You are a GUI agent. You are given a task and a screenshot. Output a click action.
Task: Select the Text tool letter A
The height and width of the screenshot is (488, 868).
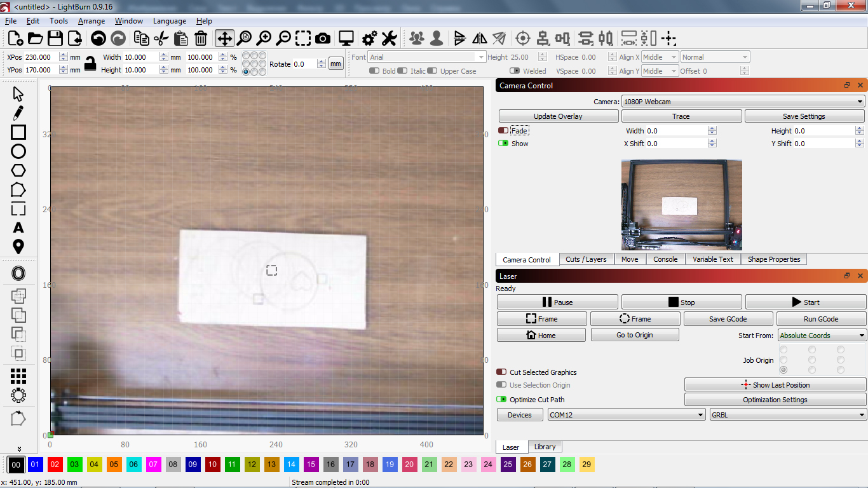(18, 227)
